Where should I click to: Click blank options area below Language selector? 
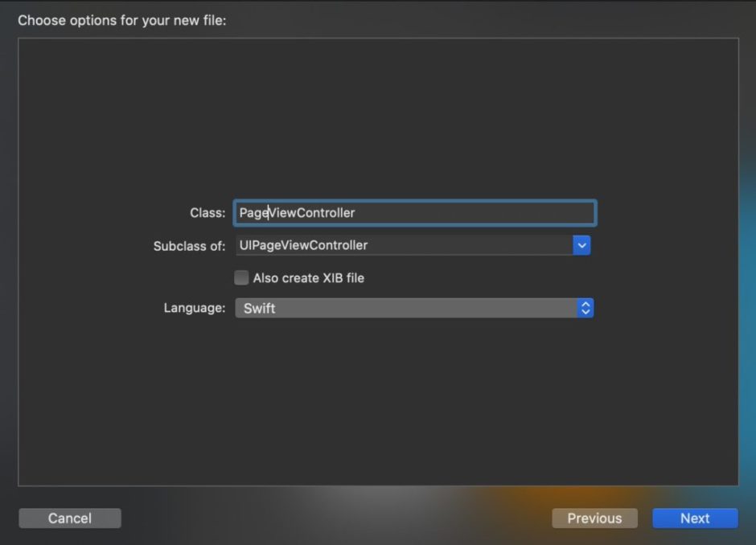pos(378,400)
